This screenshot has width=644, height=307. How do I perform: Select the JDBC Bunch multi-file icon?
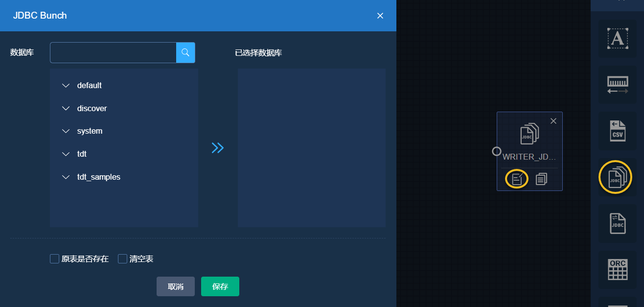tap(616, 177)
